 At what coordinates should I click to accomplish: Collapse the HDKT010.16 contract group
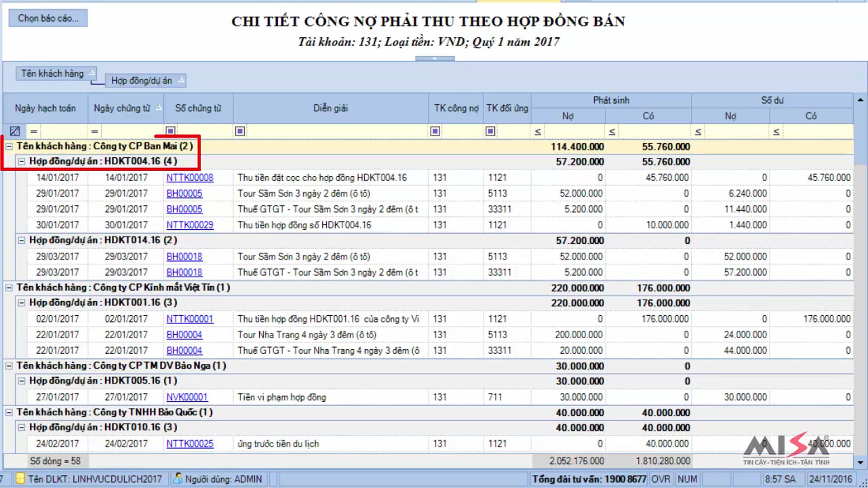tap(22, 428)
